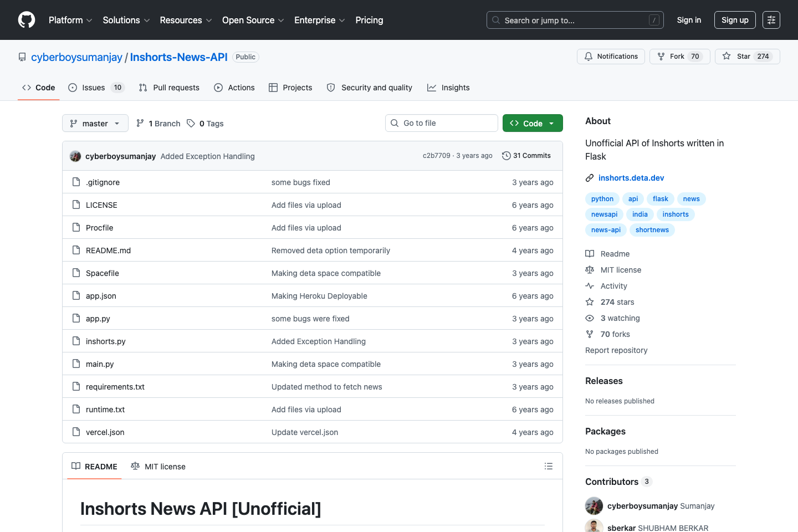The height and width of the screenshot is (532, 798).
Task: Open the Pricing menu item
Action: point(369,20)
